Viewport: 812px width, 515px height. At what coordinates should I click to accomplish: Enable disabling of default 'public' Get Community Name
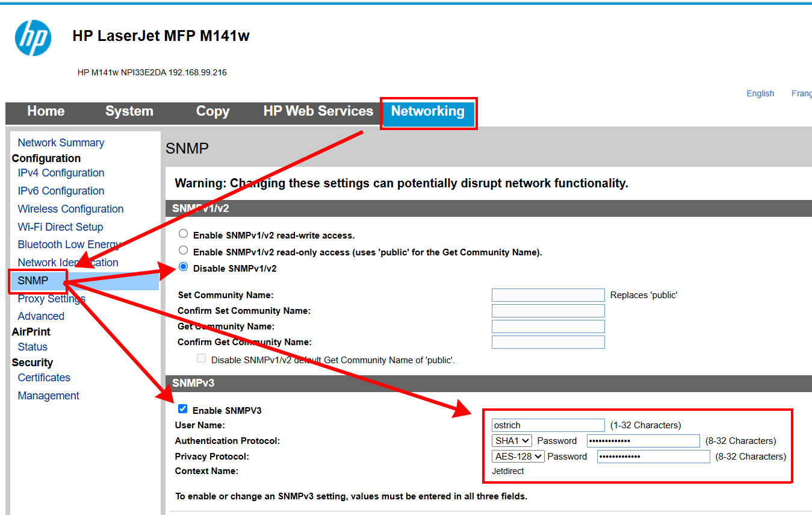click(201, 358)
